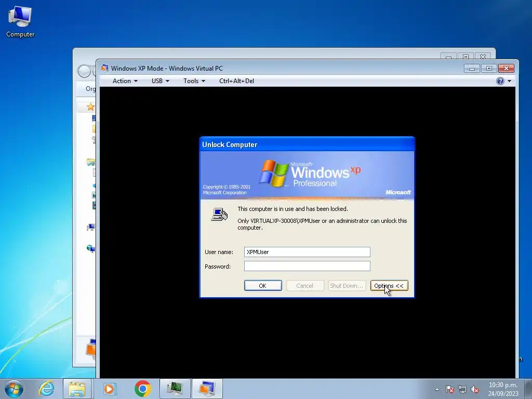This screenshot has height=399, width=532.
Task: Open the USB menu
Action: tap(160, 81)
